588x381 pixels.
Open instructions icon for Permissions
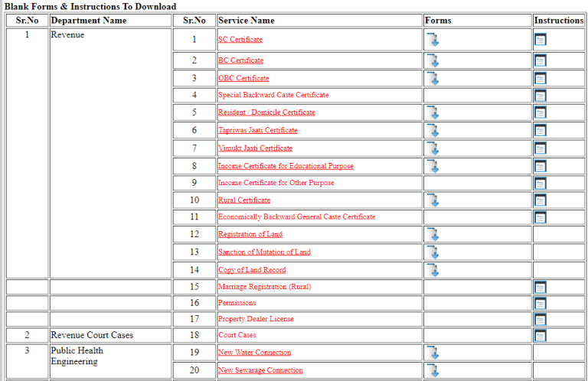point(541,304)
